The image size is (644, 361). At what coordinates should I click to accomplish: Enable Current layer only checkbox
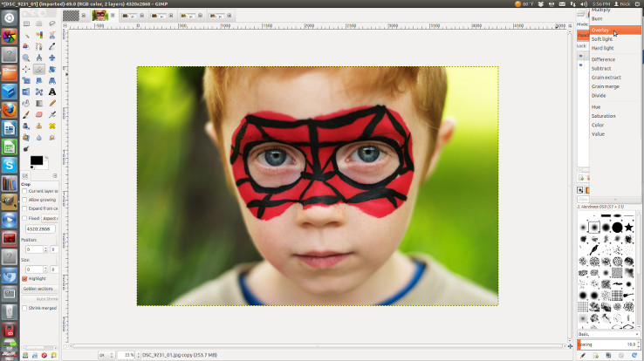coord(24,191)
